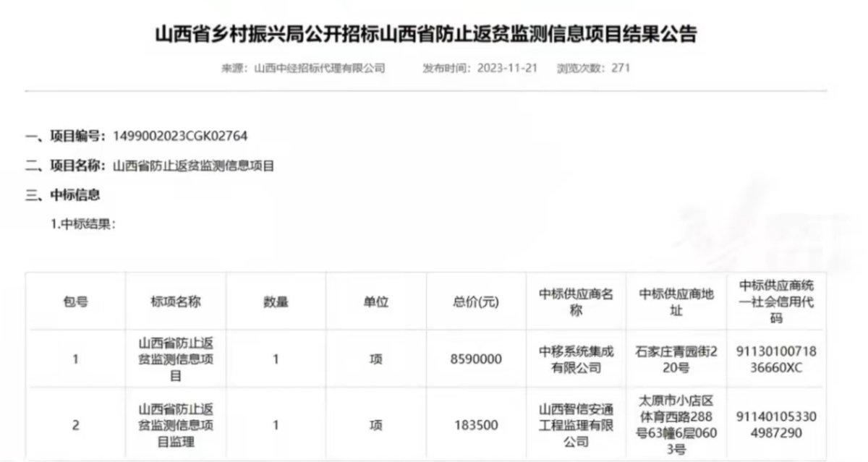Click package number 1 cell
This screenshot has height=462, width=868.
coord(75,359)
